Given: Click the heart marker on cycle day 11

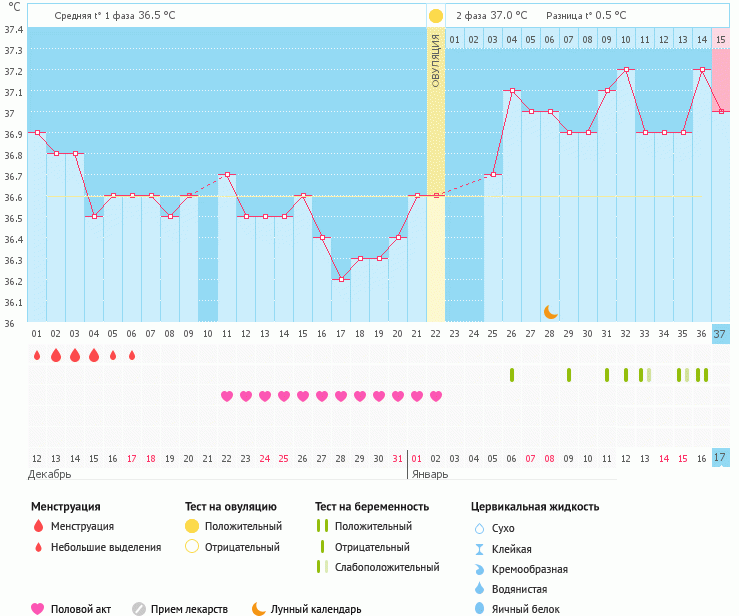Looking at the screenshot, I should [x=226, y=396].
